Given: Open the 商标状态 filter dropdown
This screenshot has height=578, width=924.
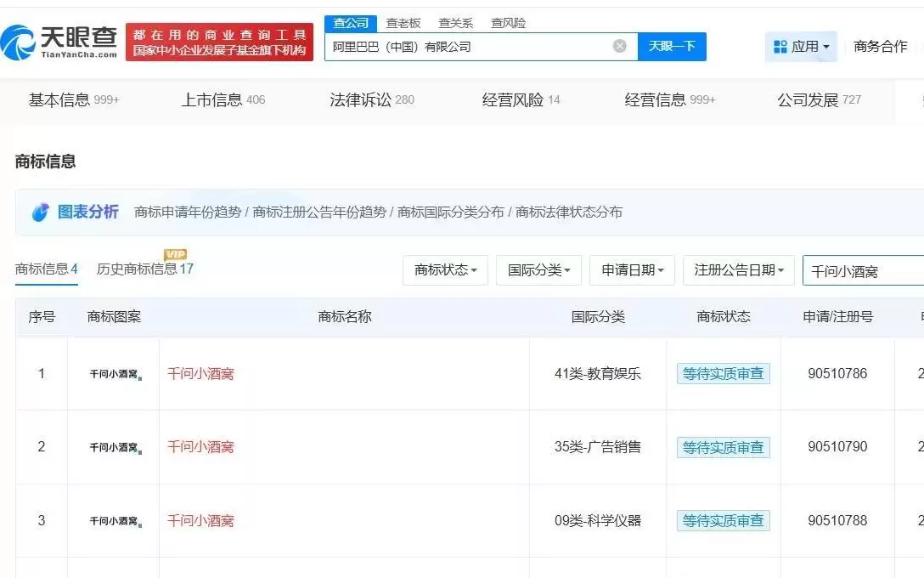Looking at the screenshot, I should point(445,269).
